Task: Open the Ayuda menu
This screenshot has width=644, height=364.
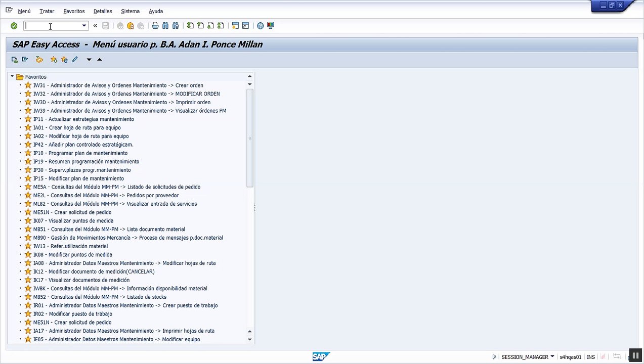Action: (x=156, y=11)
